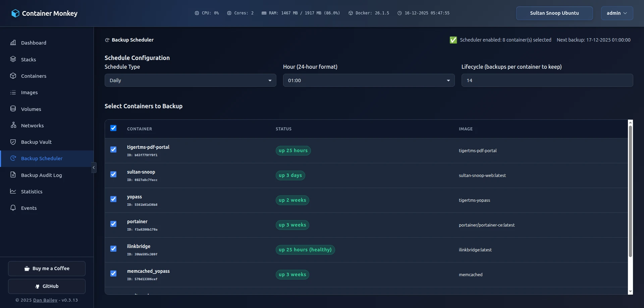Open the Dashboard panel
The image size is (644, 308).
(x=34, y=43)
